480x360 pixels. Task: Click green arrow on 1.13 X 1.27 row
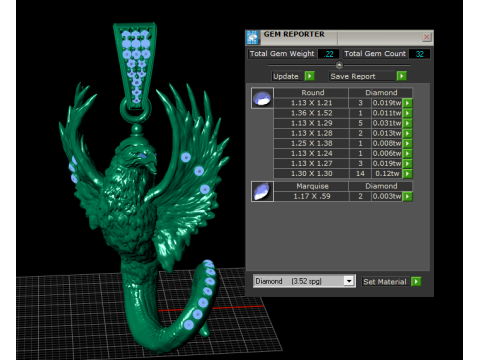click(x=407, y=164)
